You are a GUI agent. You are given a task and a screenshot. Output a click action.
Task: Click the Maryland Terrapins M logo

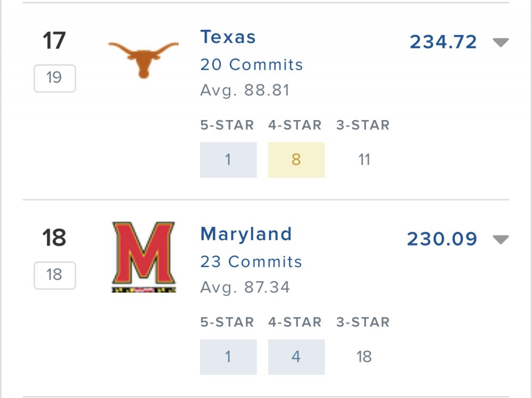point(144,257)
